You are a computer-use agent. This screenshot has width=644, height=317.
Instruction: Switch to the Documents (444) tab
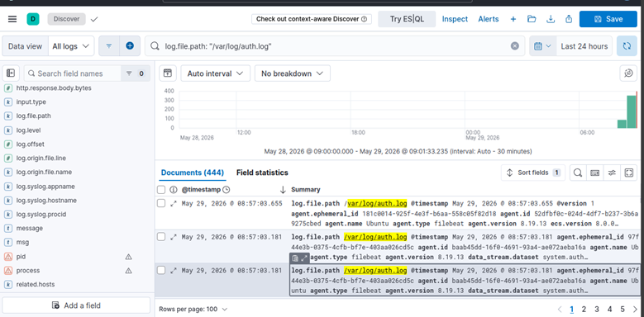click(x=193, y=173)
